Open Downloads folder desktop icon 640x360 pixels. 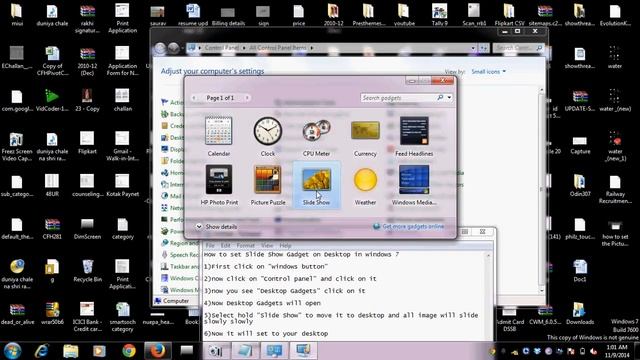point(580,313)
